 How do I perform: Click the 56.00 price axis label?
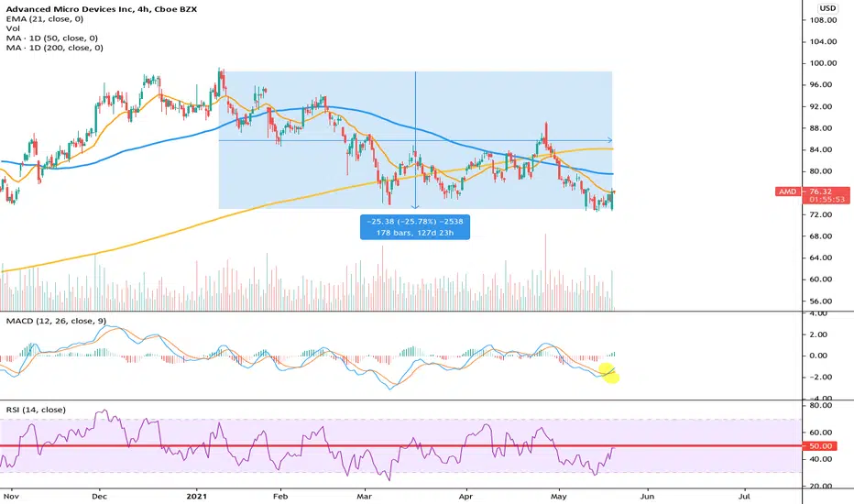click(823, 301)
